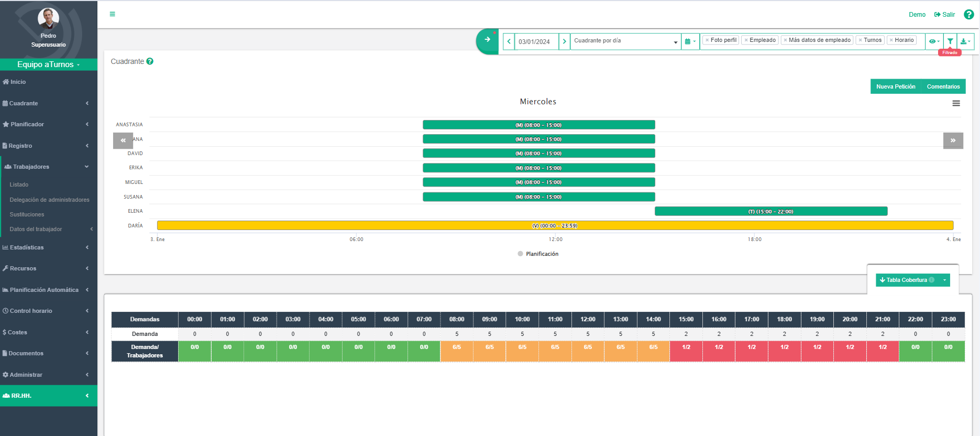Go to next day with right chevron

pyautogui.click(x=564, y=41)
